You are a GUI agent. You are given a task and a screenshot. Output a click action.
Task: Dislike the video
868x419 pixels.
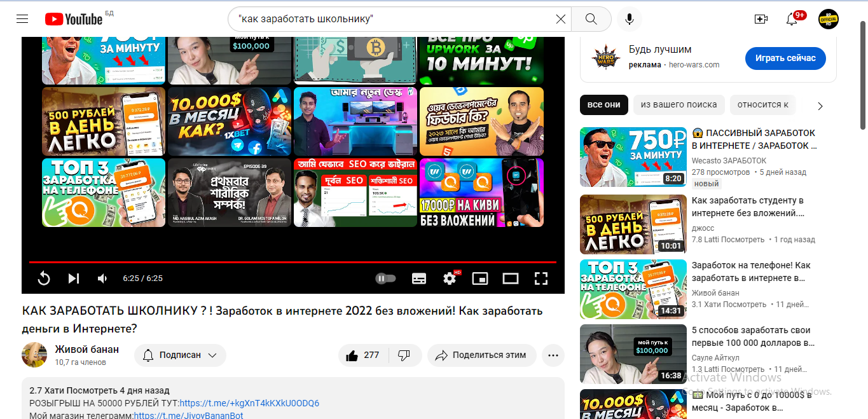coord(404,355)
